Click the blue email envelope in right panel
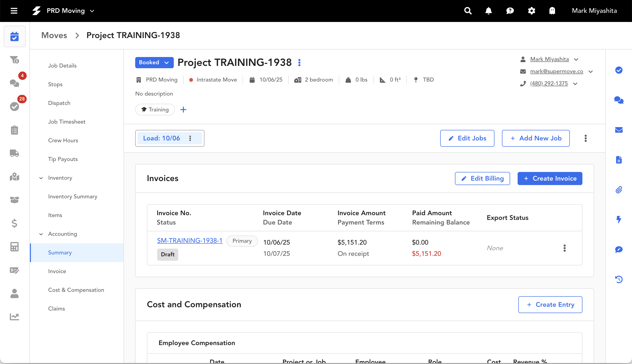Screen dimensions: 632x364 tap(619, 130)
